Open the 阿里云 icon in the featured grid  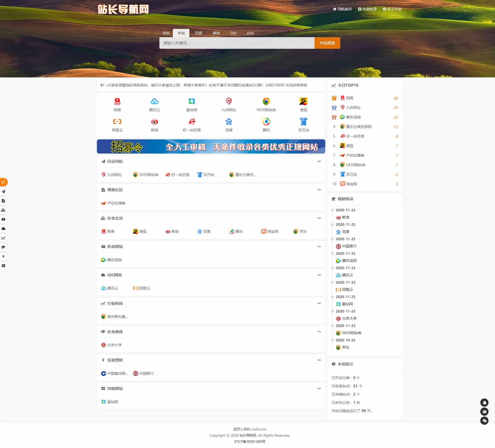pyautogui.click(x=117, y=122)
